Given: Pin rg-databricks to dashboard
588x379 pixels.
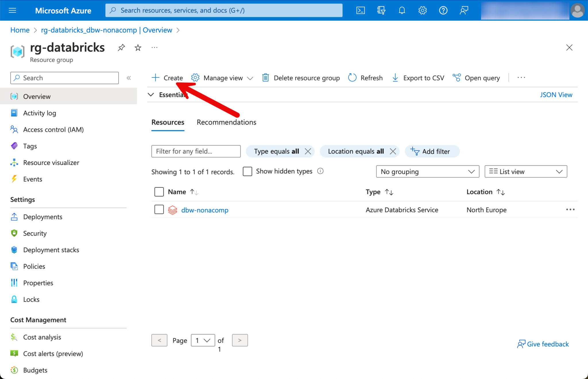Looking at the screenshot, I should 121,48.
